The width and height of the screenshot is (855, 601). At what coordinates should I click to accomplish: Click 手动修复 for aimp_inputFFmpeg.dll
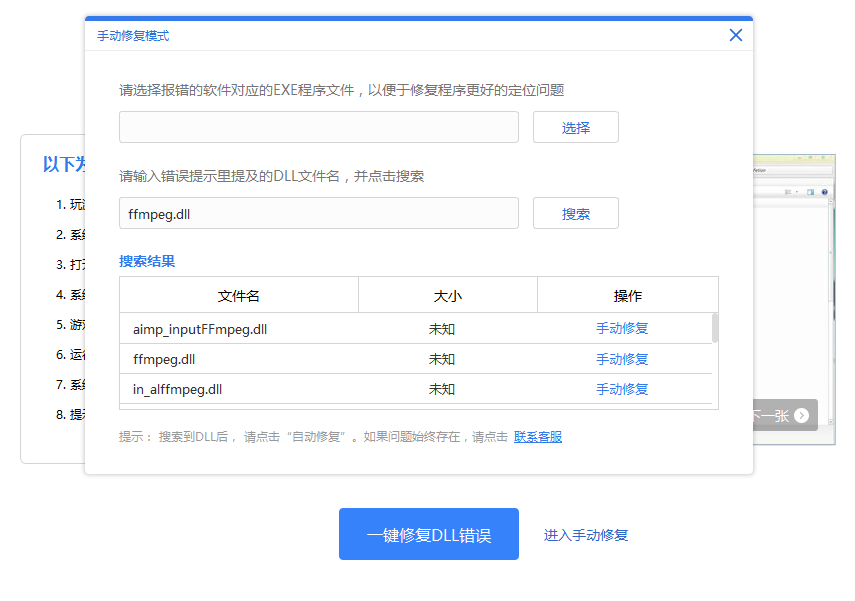[622, 329]
